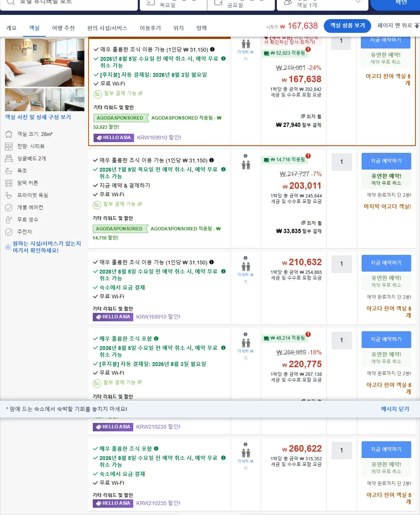
Task: Open the 개요 tab
Action: pos(11,28)
